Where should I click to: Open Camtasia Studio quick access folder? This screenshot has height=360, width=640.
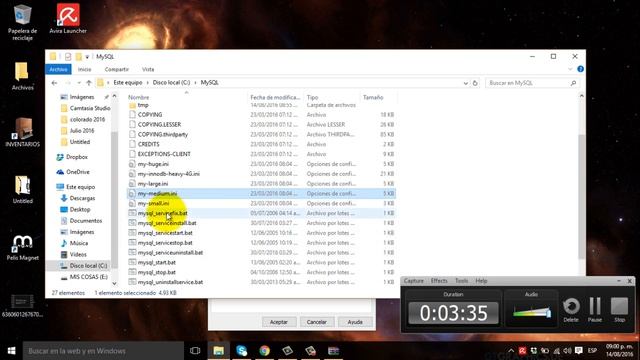point(90,108)
